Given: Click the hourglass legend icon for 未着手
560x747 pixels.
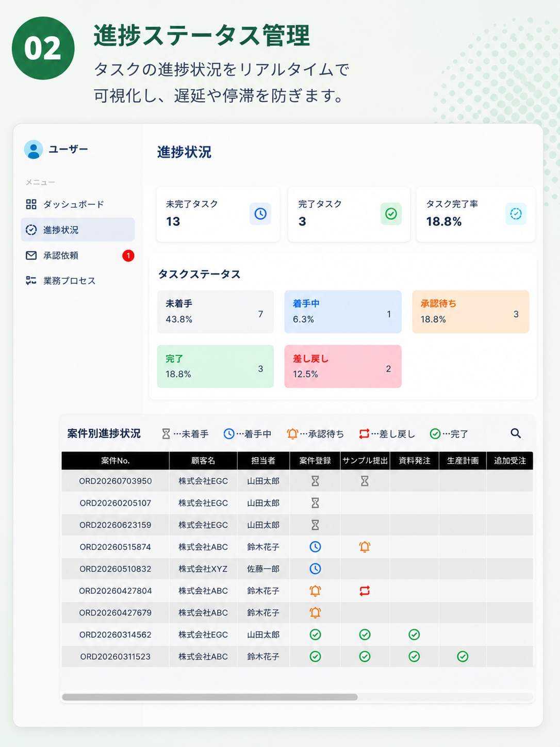Looking at the screenshot, I should pos(166,434).
